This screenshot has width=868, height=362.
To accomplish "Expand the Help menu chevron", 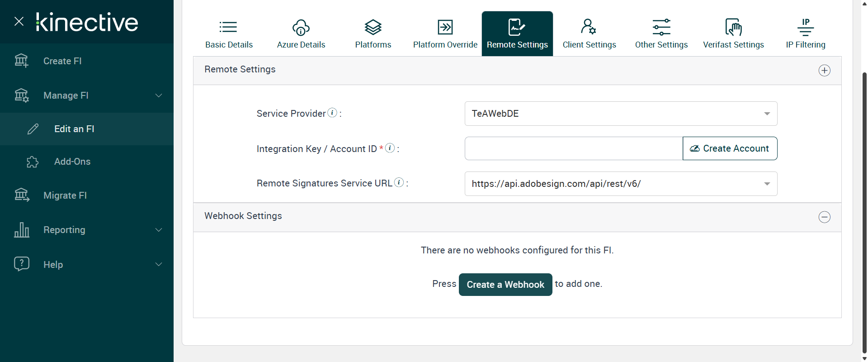I will click(x=159, y=264).
